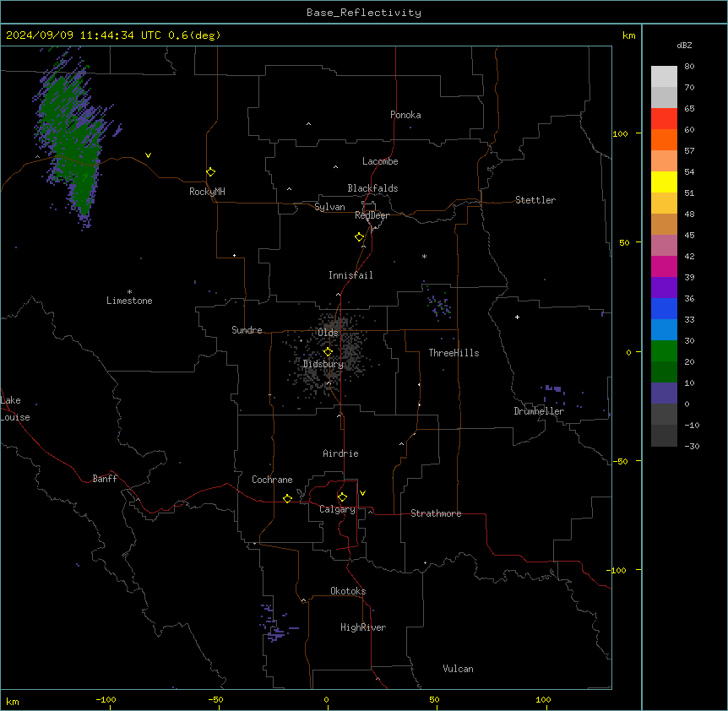Click the Calgary label
The width and height of the screenshot is (728, 711).
click(x=338, y=509)
